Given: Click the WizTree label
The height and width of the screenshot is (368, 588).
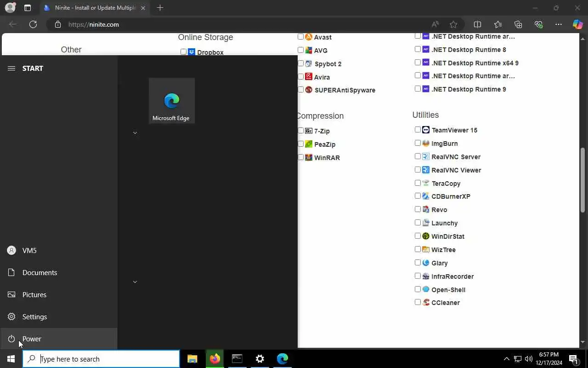Looking at the screenshot, I should (x=444, y=250).
